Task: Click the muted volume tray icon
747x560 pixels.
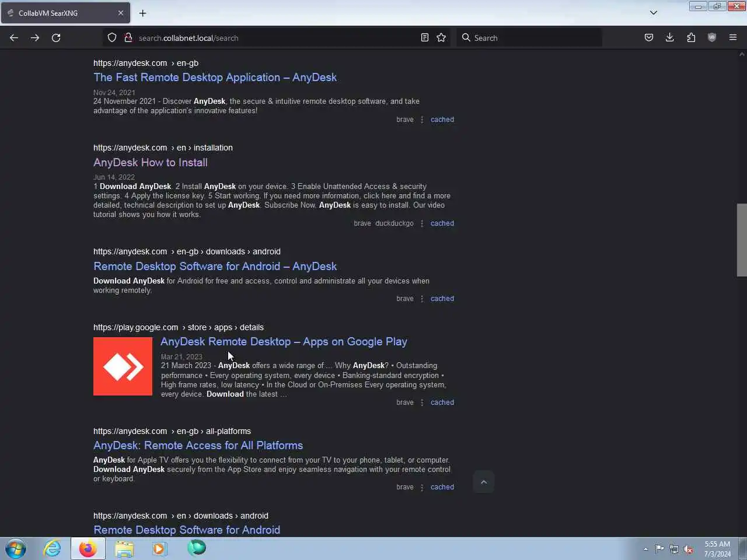Action: click(689, 549)
